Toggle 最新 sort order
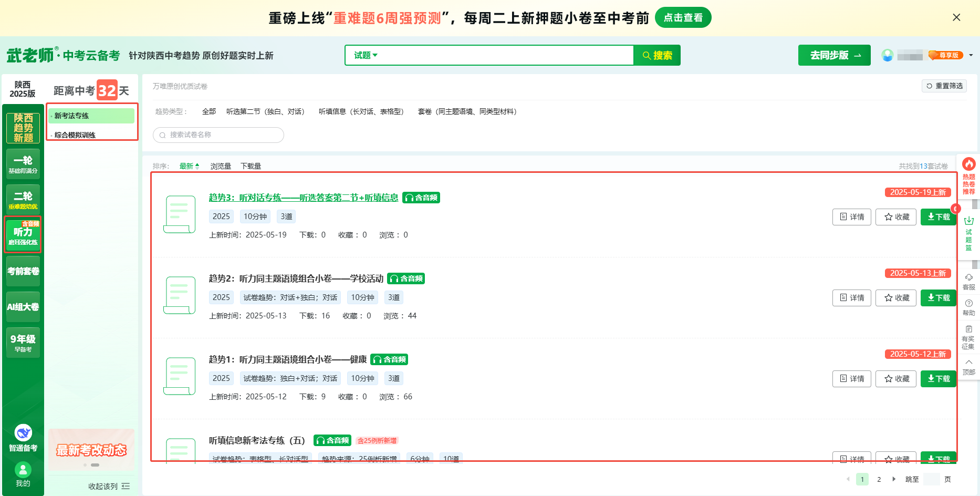Image resolution: width=980 pixels, height=496 pixels. coord(189,166)
